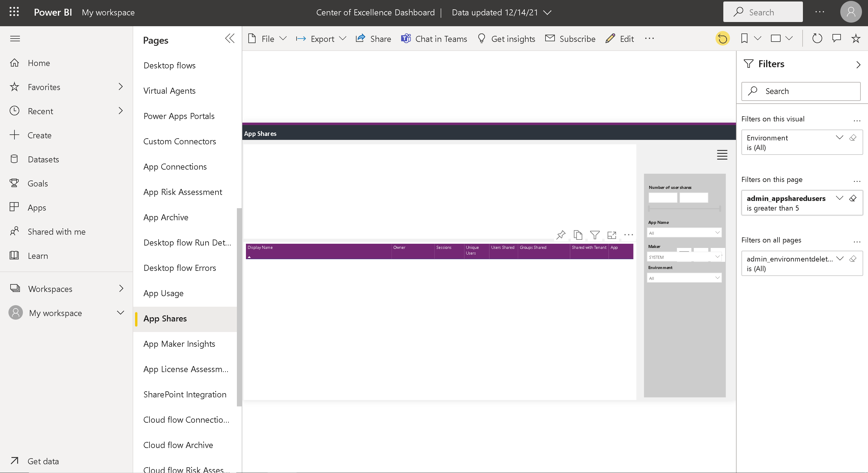The width and height of the screenshot is (868, 473).
Task: Mark the report as favorite with the star
Action: tap(856, 38)
